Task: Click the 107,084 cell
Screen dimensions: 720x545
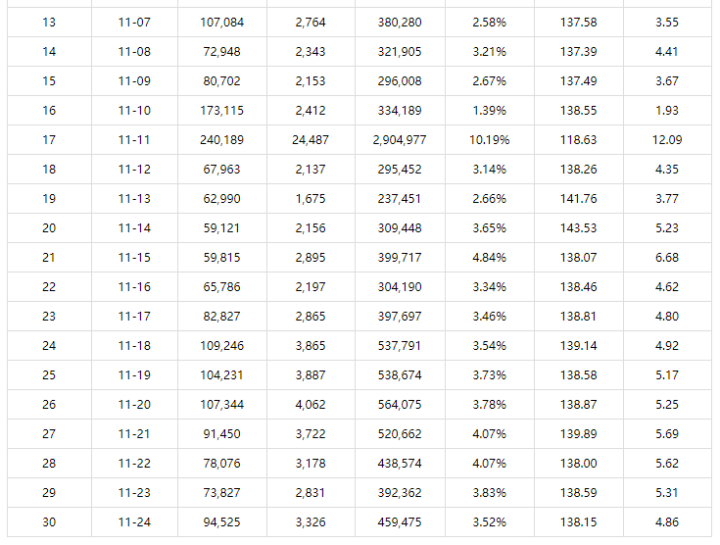Action: (x=221, y=22)
